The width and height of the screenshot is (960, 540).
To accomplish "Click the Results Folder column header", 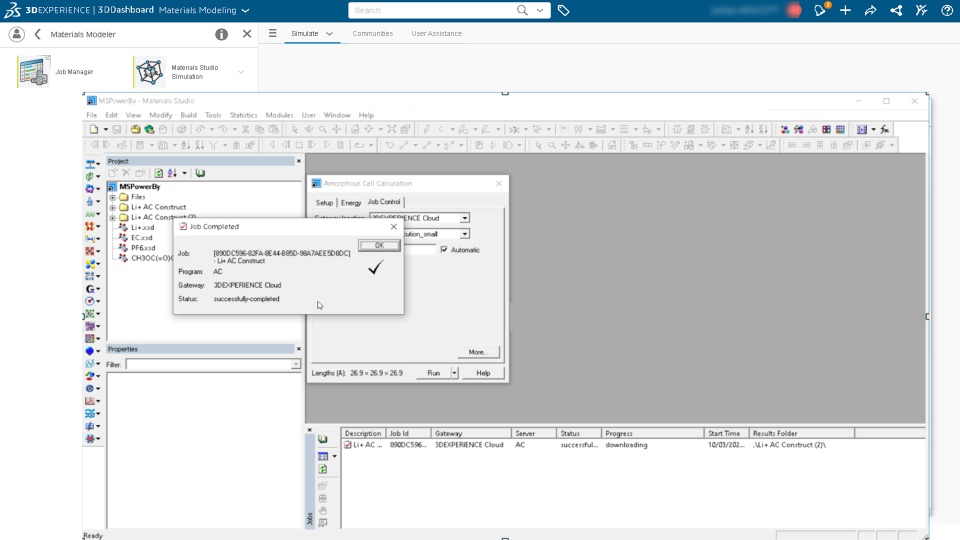I will click(801, 433).
